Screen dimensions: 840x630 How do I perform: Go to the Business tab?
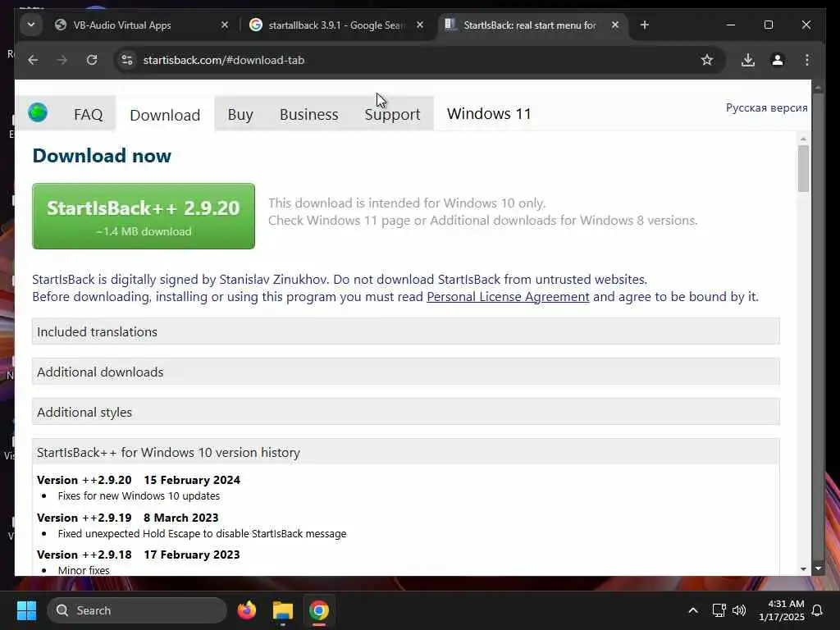click(x=309, y=114)
